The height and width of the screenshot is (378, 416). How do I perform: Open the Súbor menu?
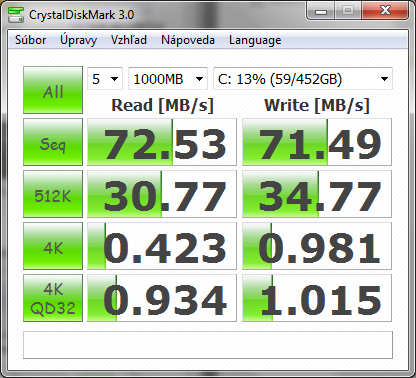point(30,40)
